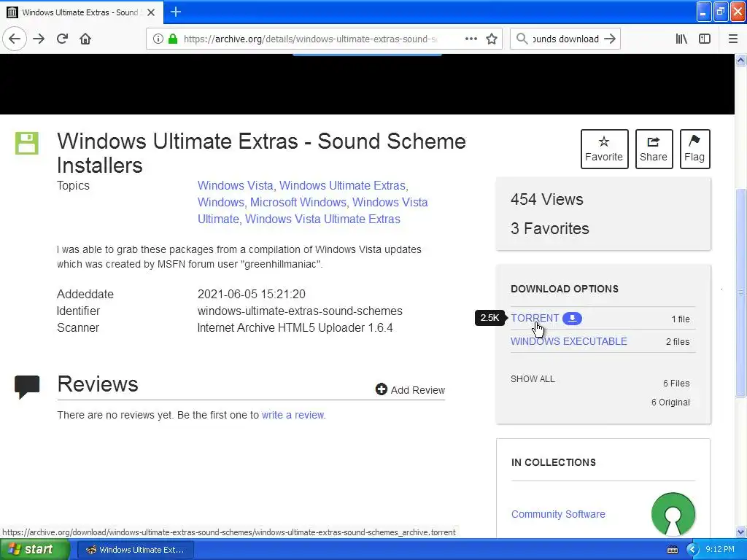Submit the search with the arrow button
Viewport: 747px width, 560px height.
(x=610, y=39)
